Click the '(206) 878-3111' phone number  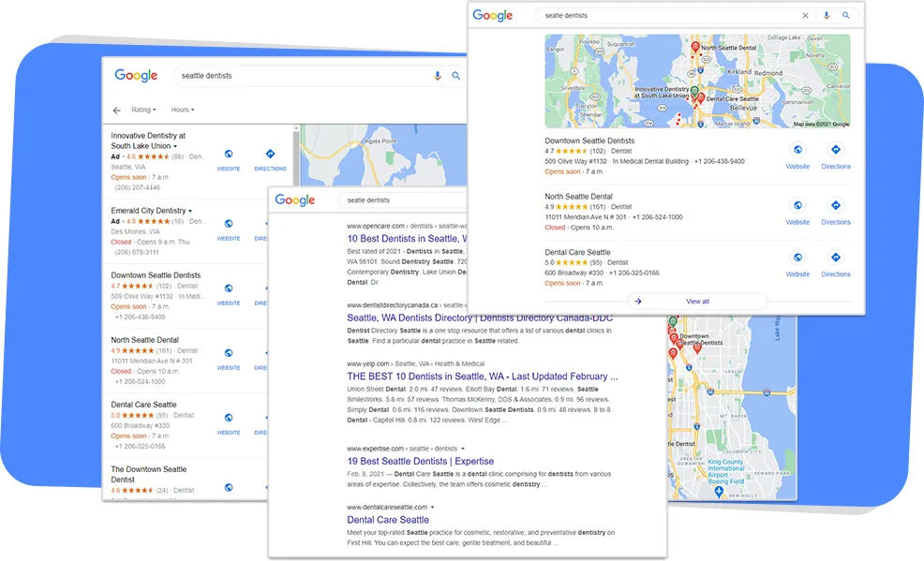point(137,253)
